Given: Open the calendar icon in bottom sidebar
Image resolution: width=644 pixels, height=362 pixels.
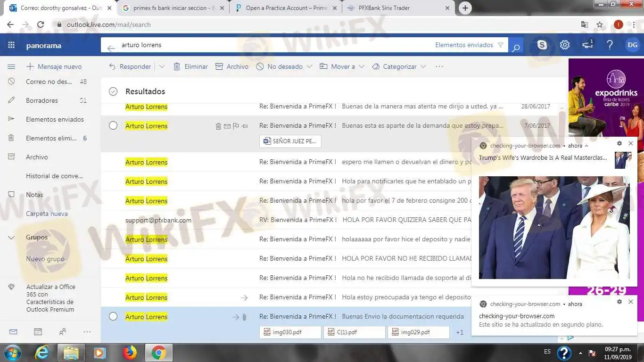Looking at the screenshot, I should point(38,332).
